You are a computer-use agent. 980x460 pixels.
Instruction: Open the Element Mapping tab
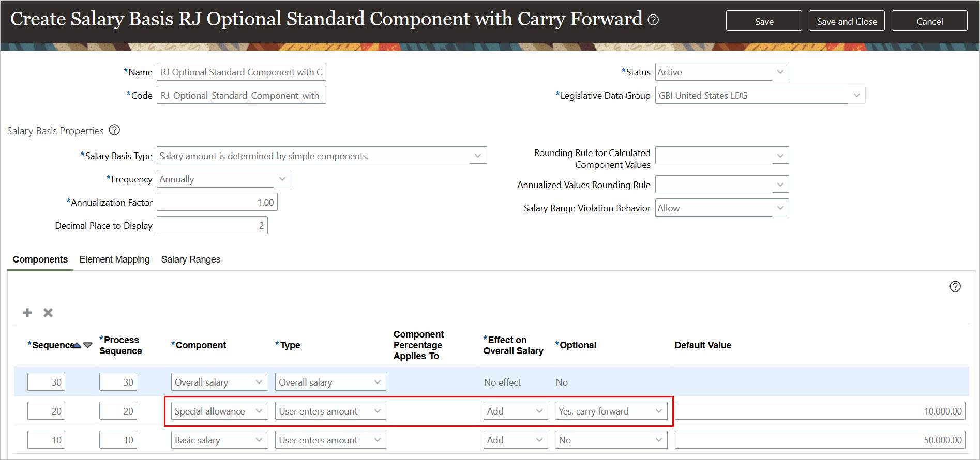tap(115, 259)
